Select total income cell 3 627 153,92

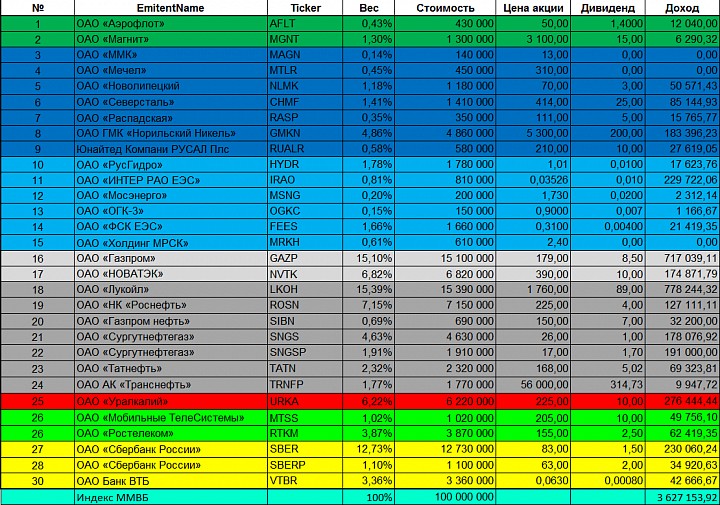tap(682, 497)
